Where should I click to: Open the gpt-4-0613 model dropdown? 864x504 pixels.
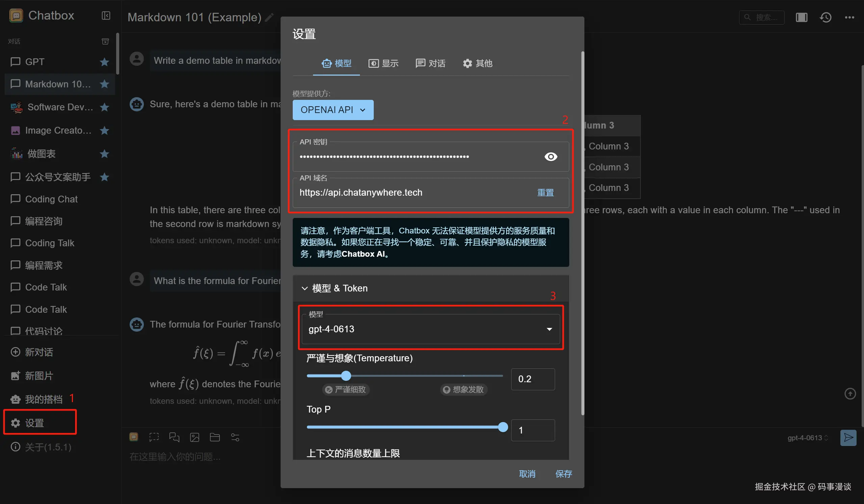[x=430, y=329]
